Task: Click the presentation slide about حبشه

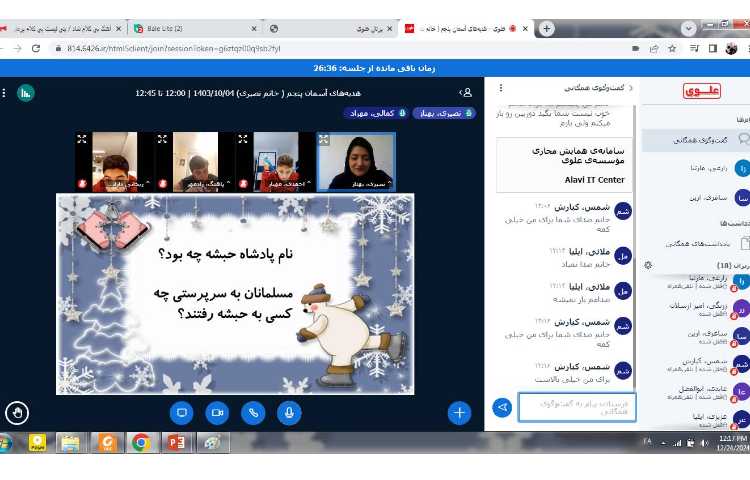Action: (235, 294)
